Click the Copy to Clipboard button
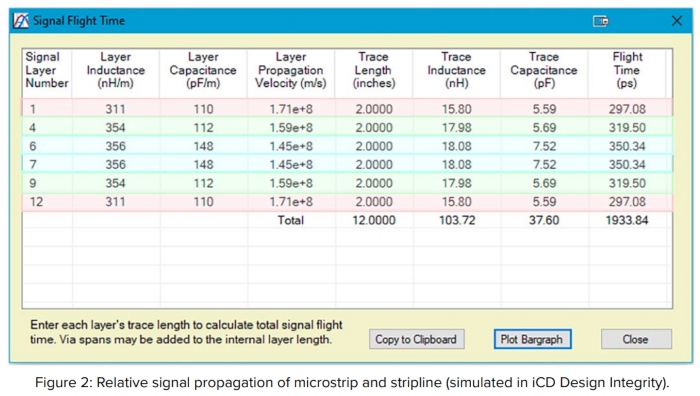Image resolution: width=700 pixels, height=396 pixels. (x=417, y=339)
